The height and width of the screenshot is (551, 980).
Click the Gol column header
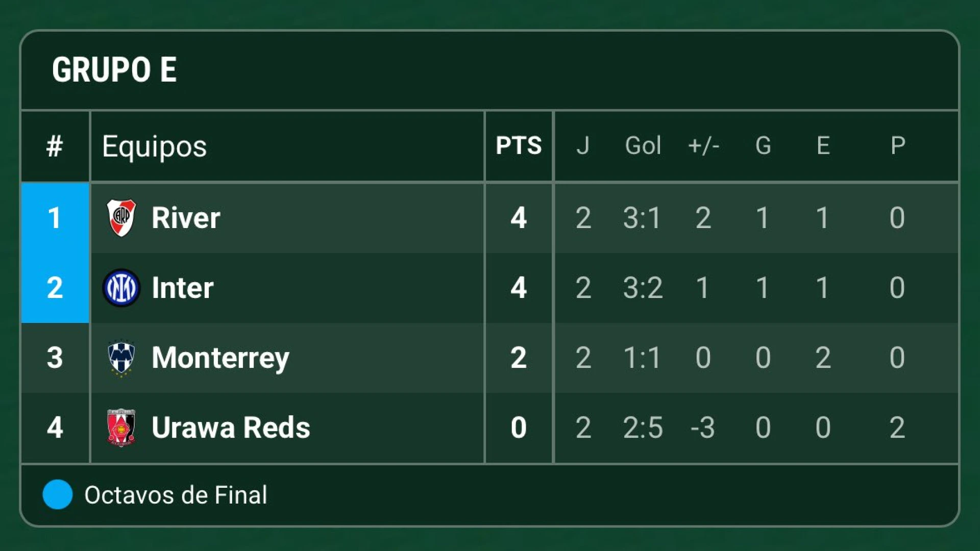[x=643, y=146]
